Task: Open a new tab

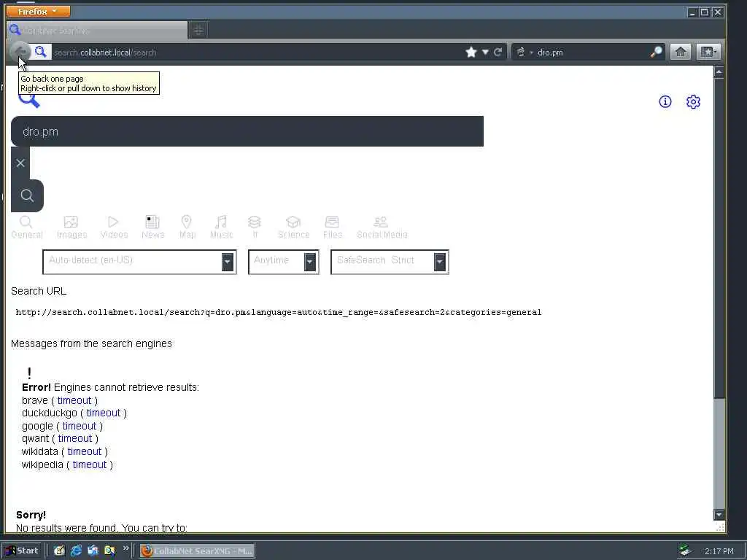Action: pyautogui.click(x=198, y=31)
